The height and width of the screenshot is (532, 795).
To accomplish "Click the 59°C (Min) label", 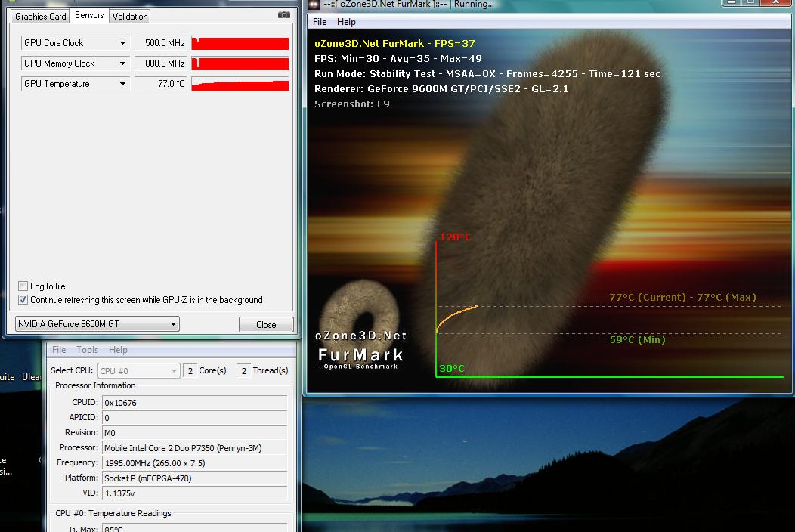I will pos(637,340).
